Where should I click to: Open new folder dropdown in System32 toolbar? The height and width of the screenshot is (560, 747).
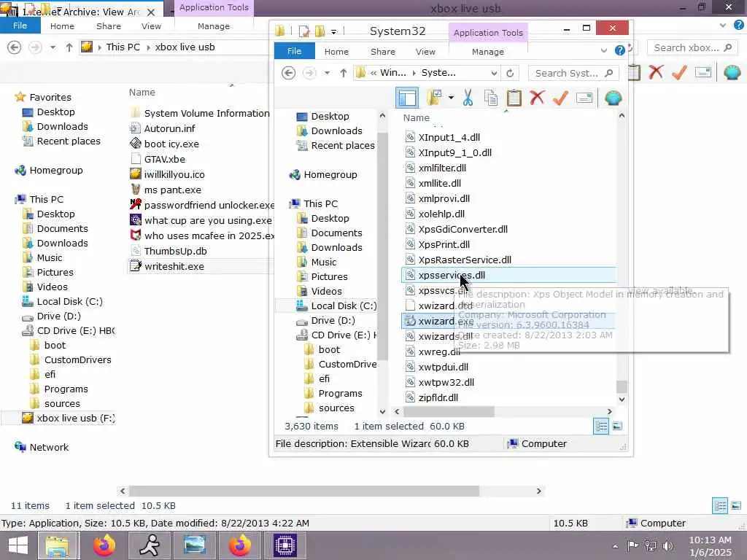pos(451,98)
